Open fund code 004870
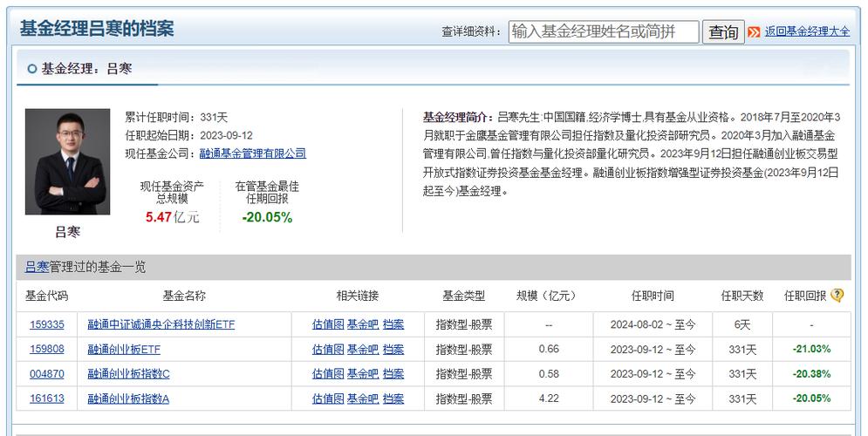 tap(47, 374)
